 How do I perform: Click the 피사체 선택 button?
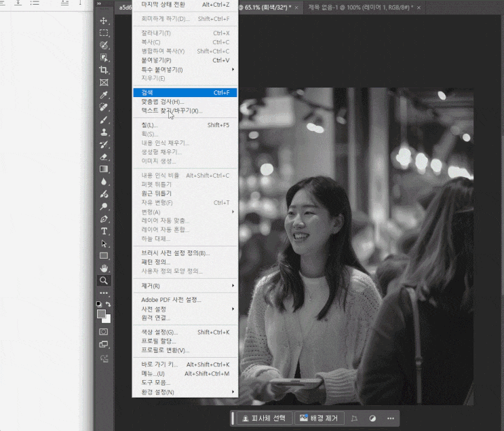265,418
